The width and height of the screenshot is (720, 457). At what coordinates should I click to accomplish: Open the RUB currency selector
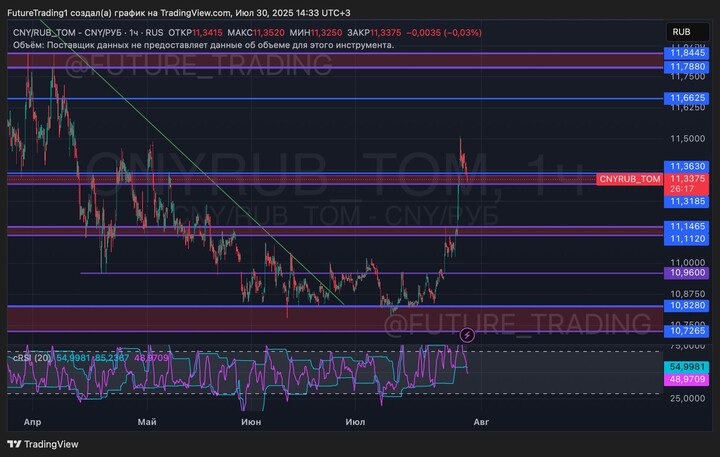[x=687, y=32]
